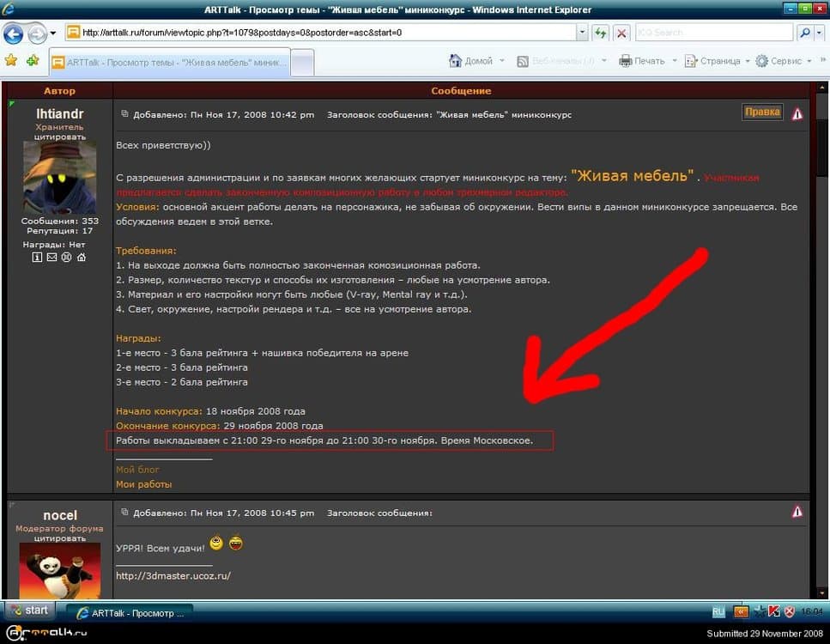Image resolution: width=830 pixels, height=644 pixels.
Task: Open Favorites Center star icon
Action: 11,60
